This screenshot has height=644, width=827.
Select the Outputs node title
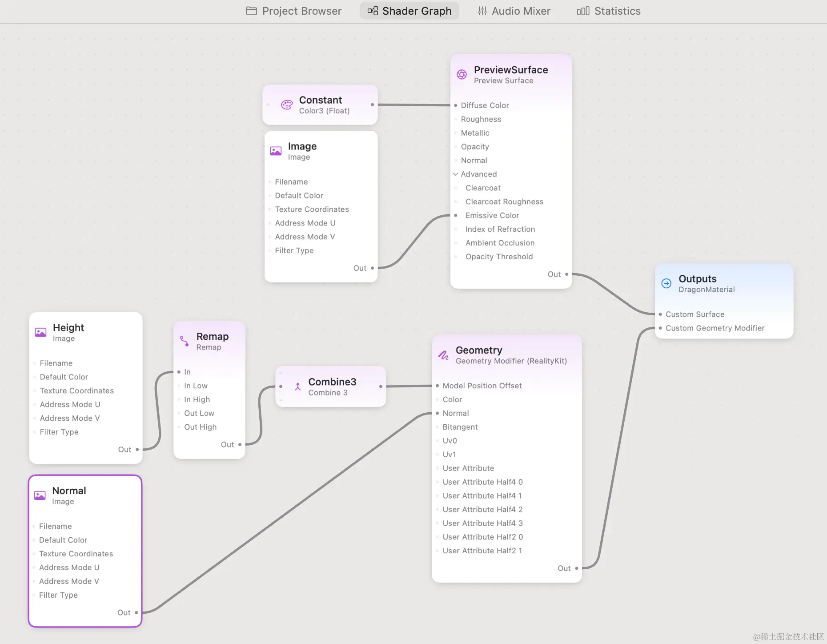pyautogui.click(x=697, y=279)
